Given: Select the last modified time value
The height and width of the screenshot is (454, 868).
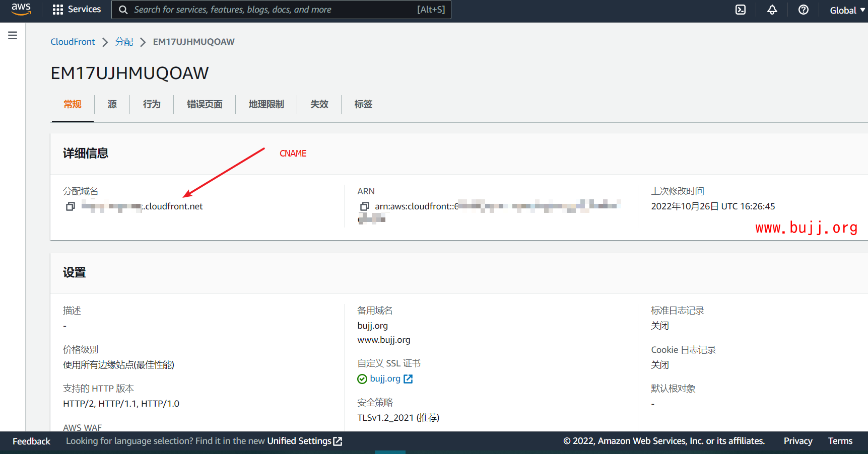Looking at the screenshot, I should (x=713, y=206).
